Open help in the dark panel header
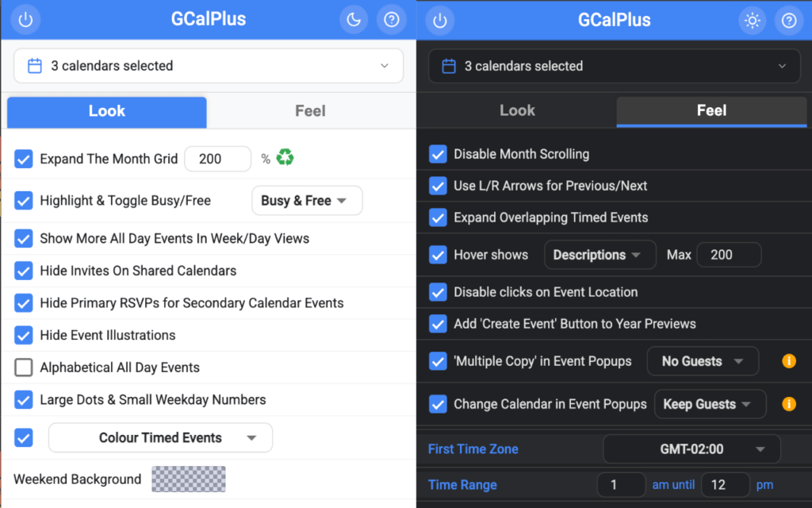 pyautogui.click(x=788, y=20)
